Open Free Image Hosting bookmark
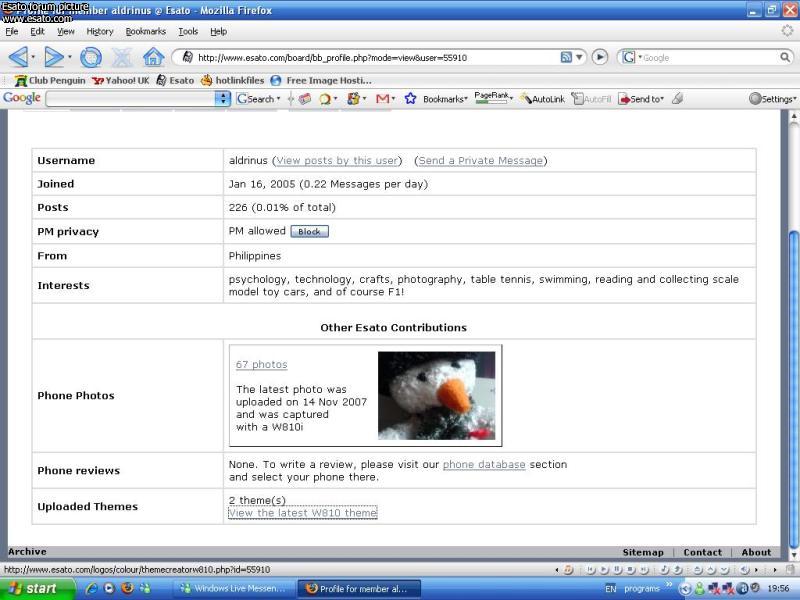This screenshot has height=600, width=800. [x=321, y=80]
